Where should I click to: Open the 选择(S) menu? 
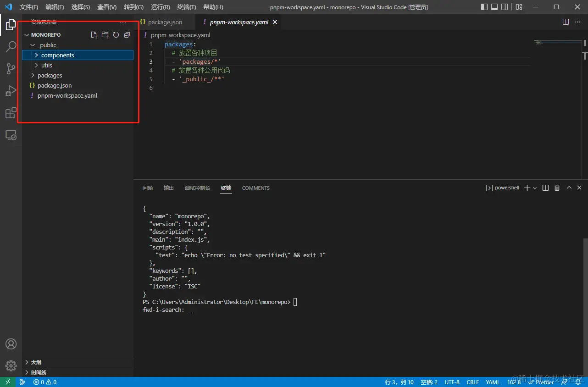click(x=81, y=7)
